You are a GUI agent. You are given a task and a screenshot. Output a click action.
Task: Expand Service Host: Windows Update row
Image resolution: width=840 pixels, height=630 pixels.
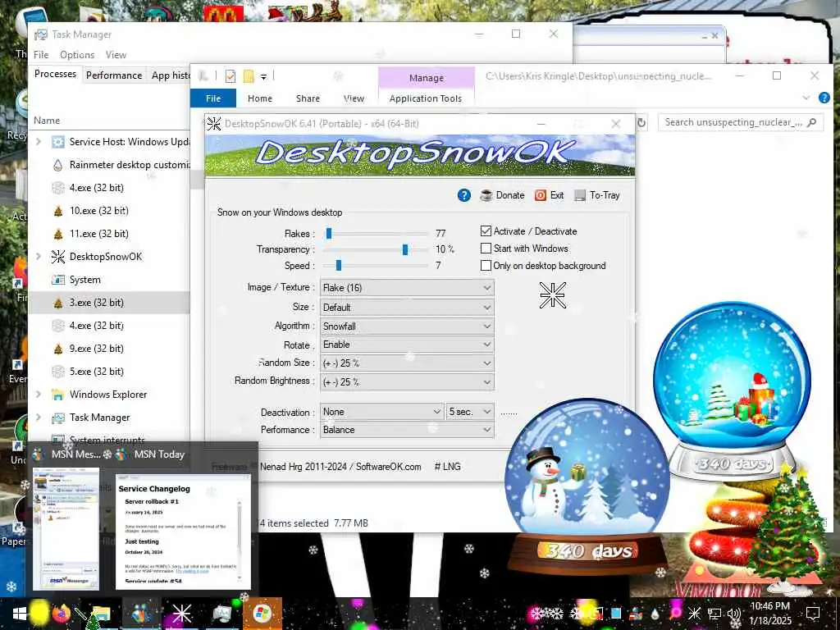pos(38,141)
